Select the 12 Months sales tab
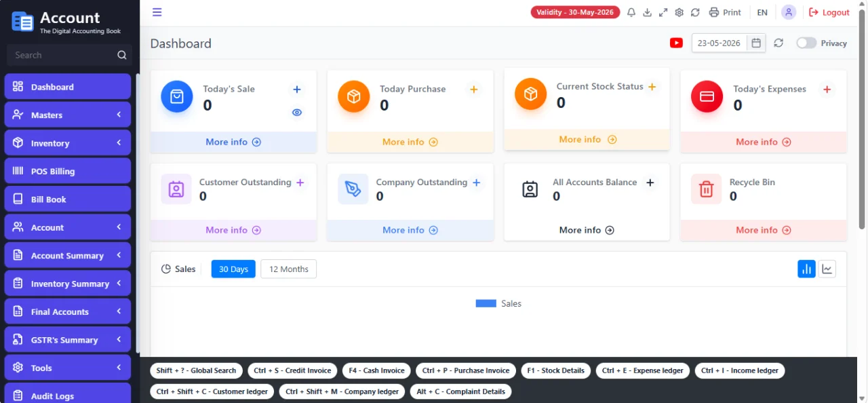This screenshot has width=868, height=403. coord(289,269)
